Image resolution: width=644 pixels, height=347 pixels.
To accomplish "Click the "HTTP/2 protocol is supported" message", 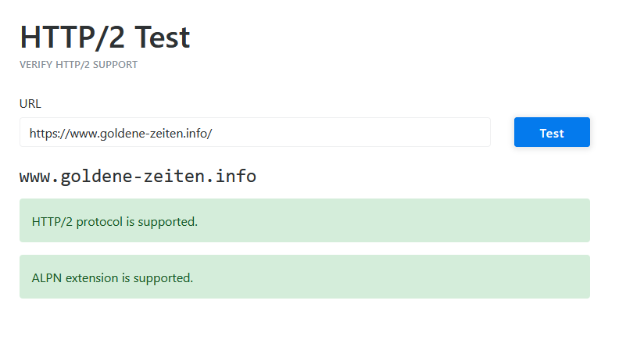I will 115,221.
